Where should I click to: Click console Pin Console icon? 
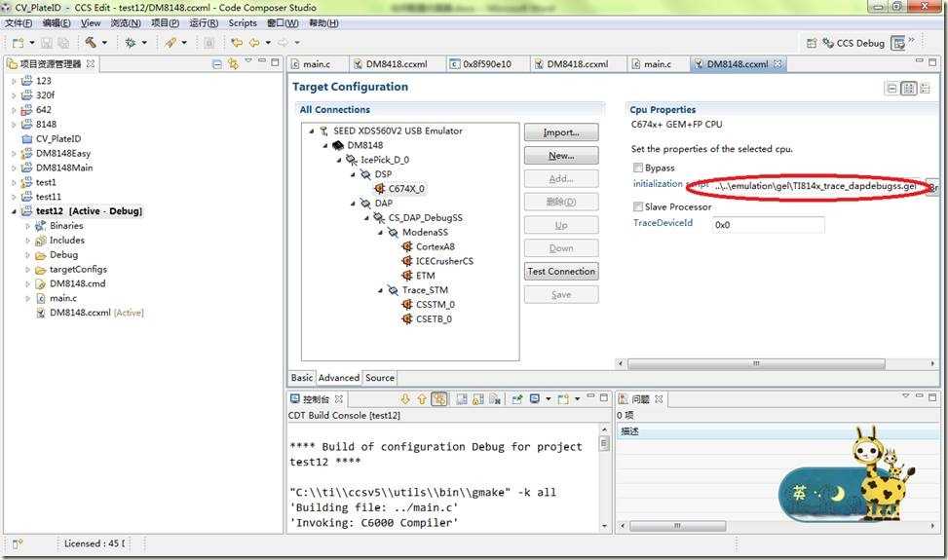click(517, 399)
